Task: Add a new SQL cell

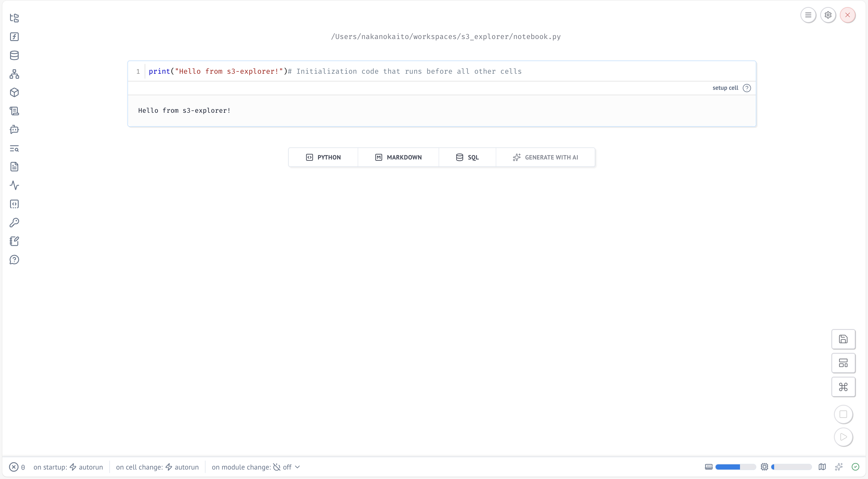Action: [467, 157]
